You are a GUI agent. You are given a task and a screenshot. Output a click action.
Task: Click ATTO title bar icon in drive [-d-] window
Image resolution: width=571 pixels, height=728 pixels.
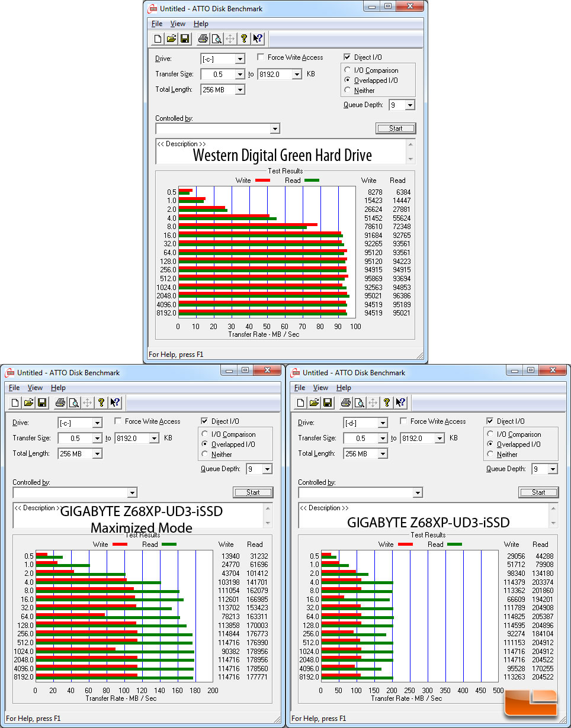pos(296,373)
